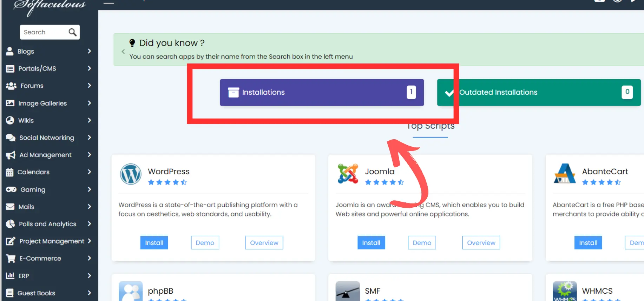
Task: Click the Guest Books icon
Action: [10, 293]
